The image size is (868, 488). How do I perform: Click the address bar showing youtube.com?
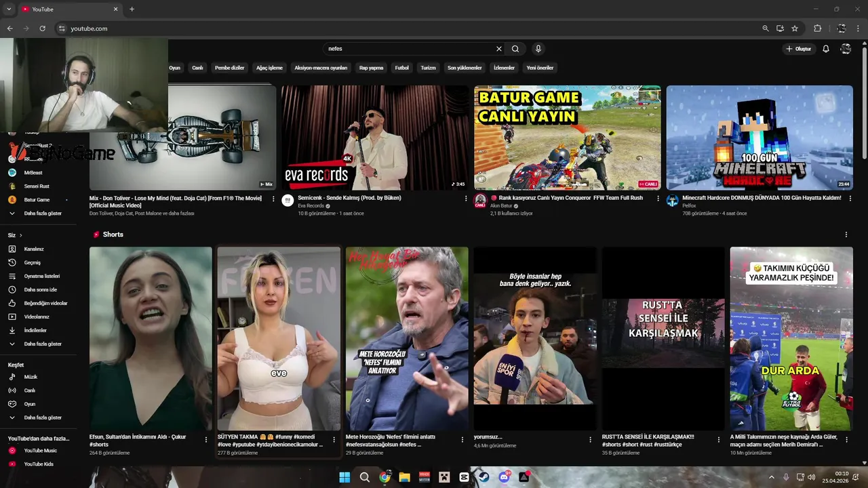[407, 28]
